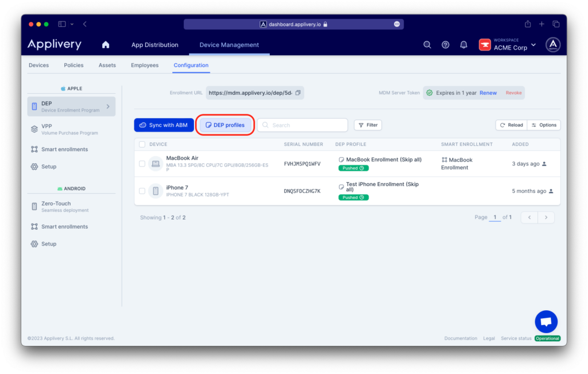
Task: Go to next page arrow
Action: [x=546, y=217]
